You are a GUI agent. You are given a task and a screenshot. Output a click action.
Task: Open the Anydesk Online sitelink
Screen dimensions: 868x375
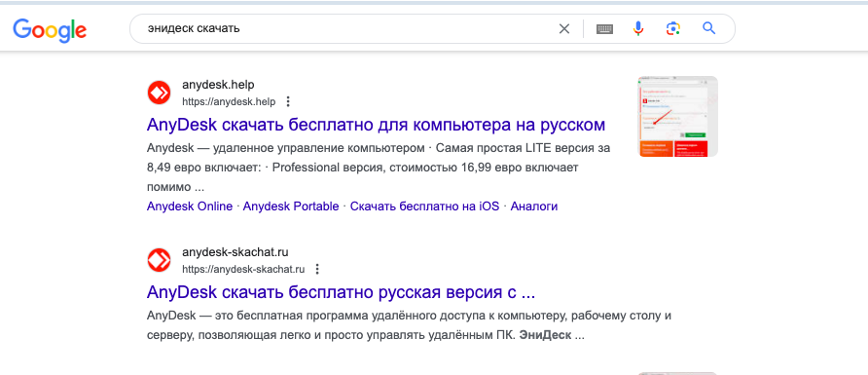(190, 206)
